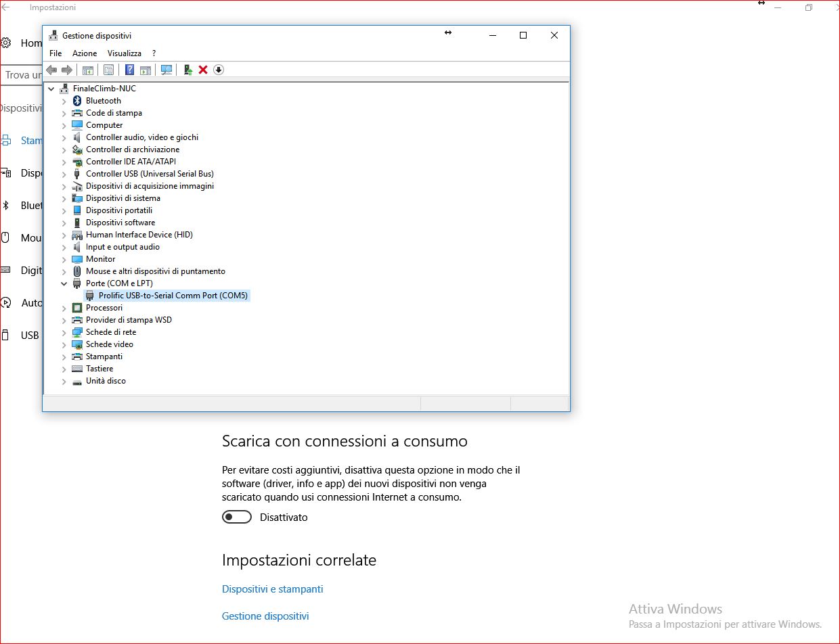Select Input e output audio

pos(123,247)
